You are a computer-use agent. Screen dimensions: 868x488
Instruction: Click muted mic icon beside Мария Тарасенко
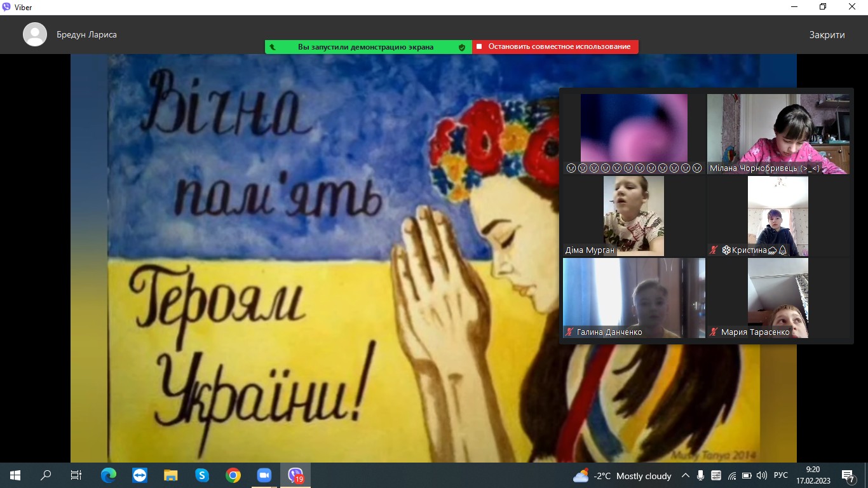pos(714,332)
